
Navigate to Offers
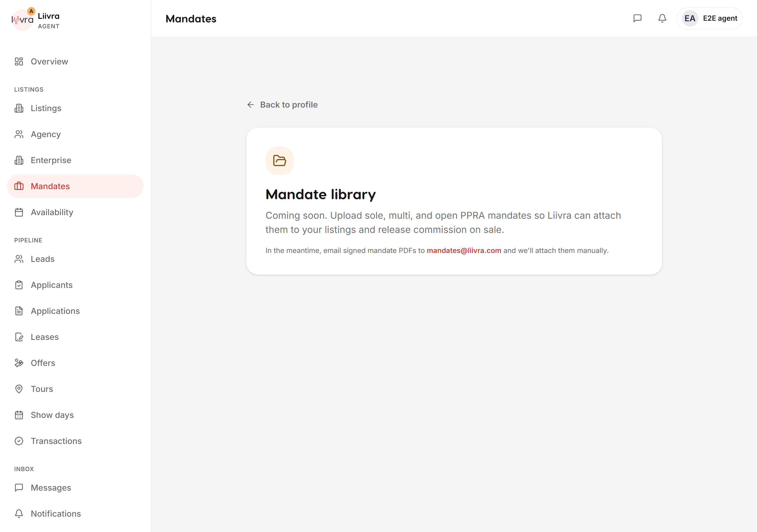click(x=75, y=363)
